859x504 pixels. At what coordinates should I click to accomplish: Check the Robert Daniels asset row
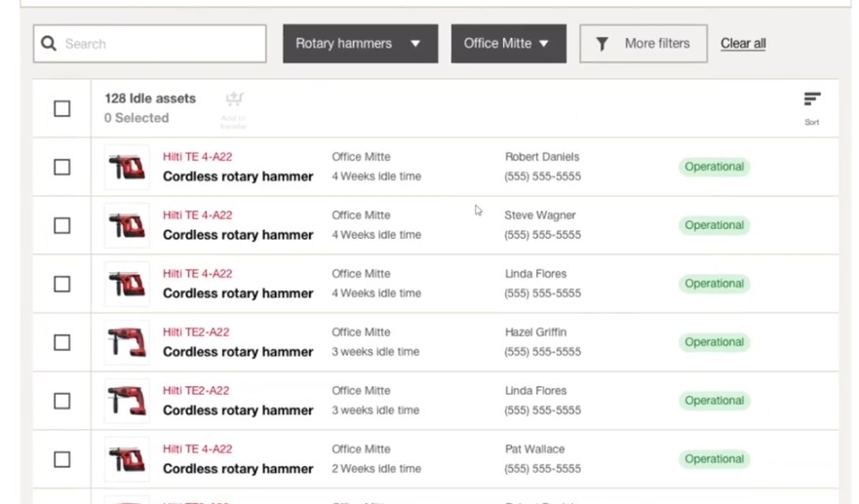(x=61, y=167)
